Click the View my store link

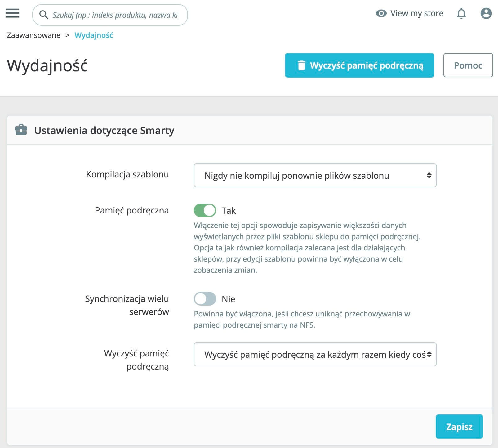click(x=416, y=13)
